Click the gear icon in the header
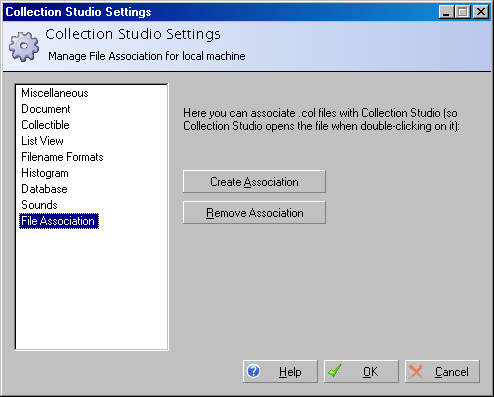Screen dimensions: 494x397 point(24,47)
